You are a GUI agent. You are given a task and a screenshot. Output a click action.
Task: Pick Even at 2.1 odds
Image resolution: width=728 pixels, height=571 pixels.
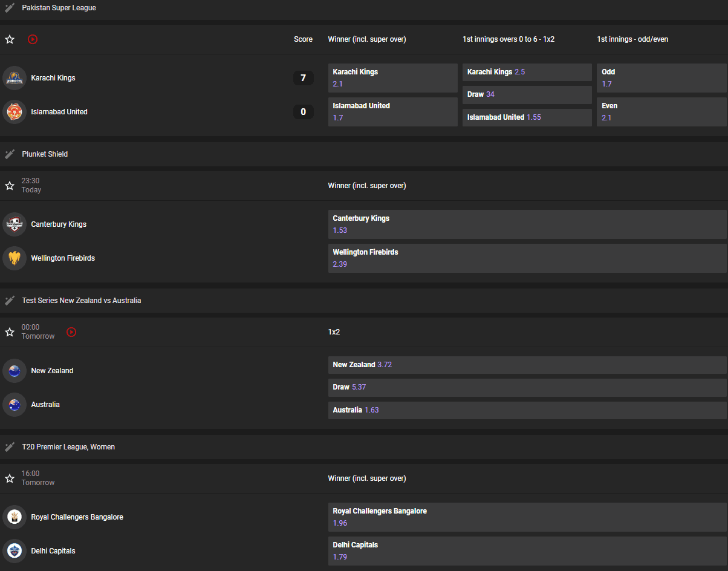[661, 112]
